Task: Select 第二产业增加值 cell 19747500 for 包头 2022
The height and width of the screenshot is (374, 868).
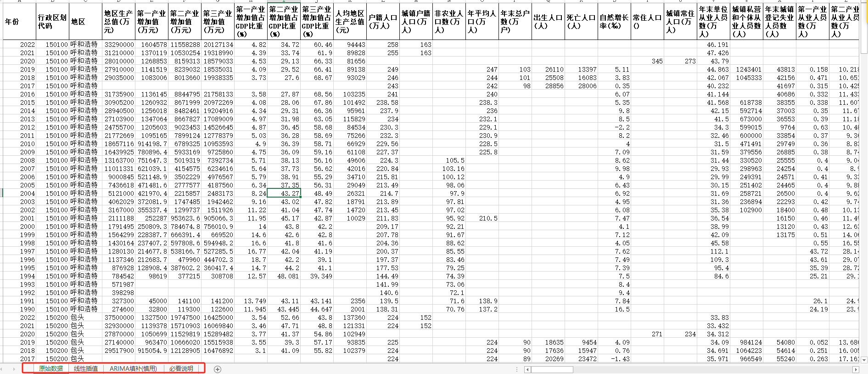Action: (x=185, y=317)
